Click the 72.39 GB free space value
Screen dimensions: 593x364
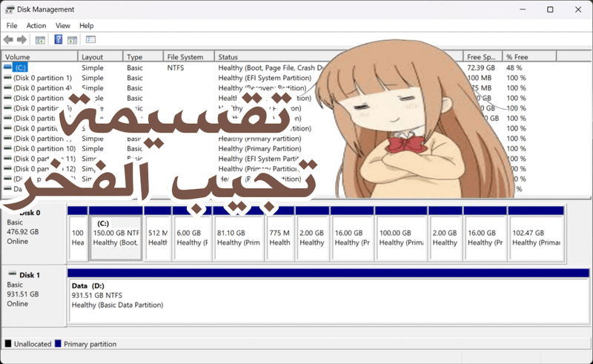point(480,67)
